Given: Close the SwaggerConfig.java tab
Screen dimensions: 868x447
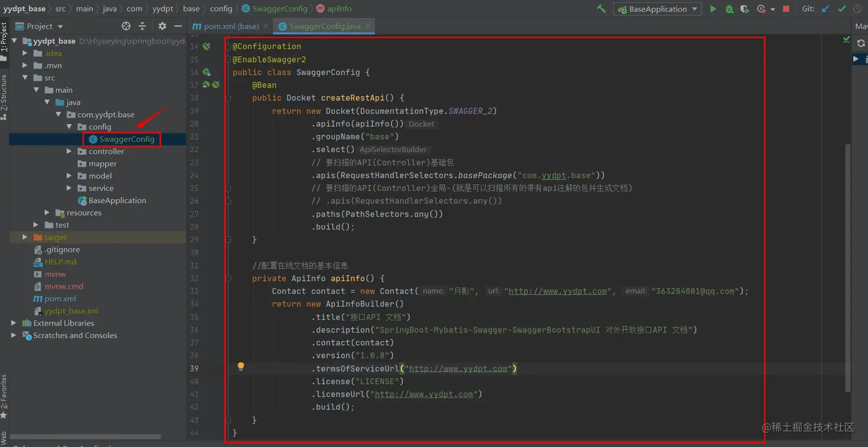Looking at the screenshot, I should (368, 26).
